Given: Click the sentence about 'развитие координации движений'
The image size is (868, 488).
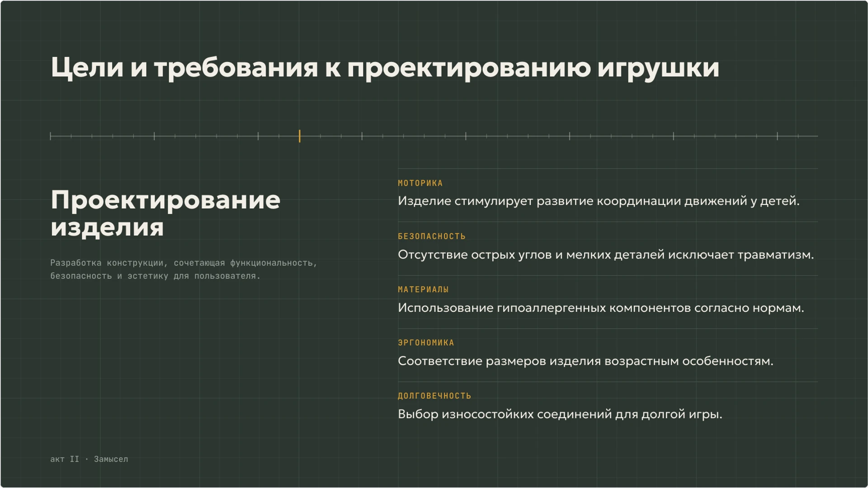Looking at the screenshot, I should 599,201.
